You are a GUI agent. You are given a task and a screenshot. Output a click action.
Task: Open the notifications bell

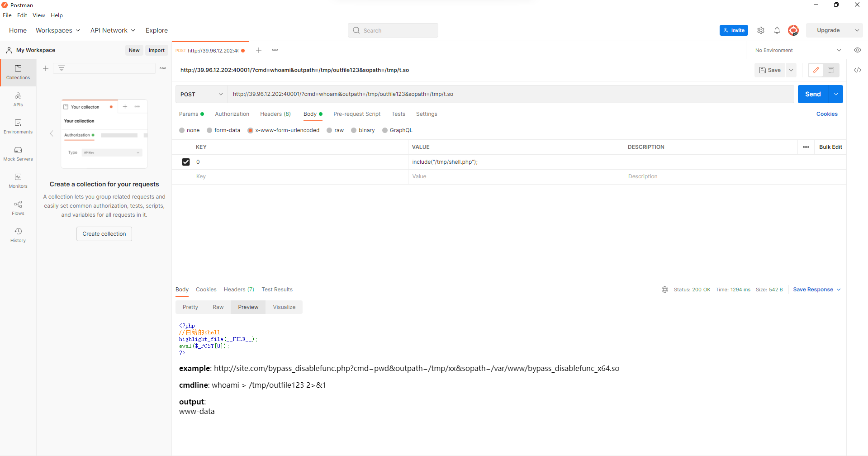click(777, 30)
